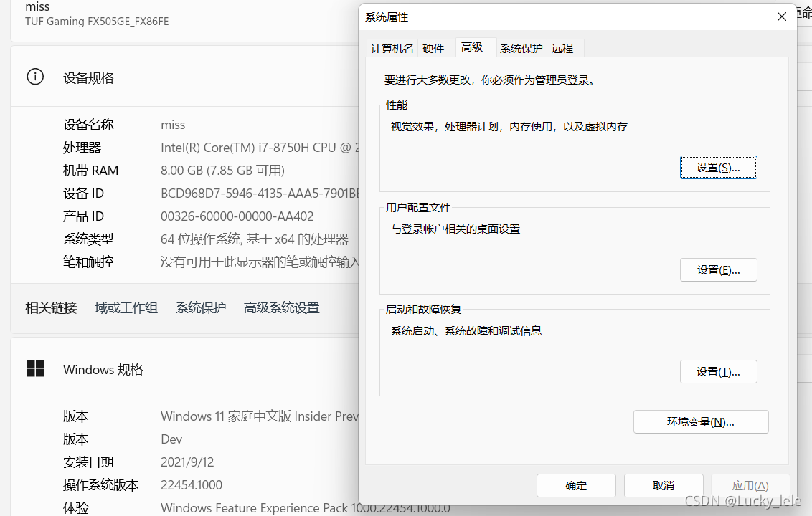Select the Windows 规格 section header
This screenshot has width=812, height=516.
point(103,370)
